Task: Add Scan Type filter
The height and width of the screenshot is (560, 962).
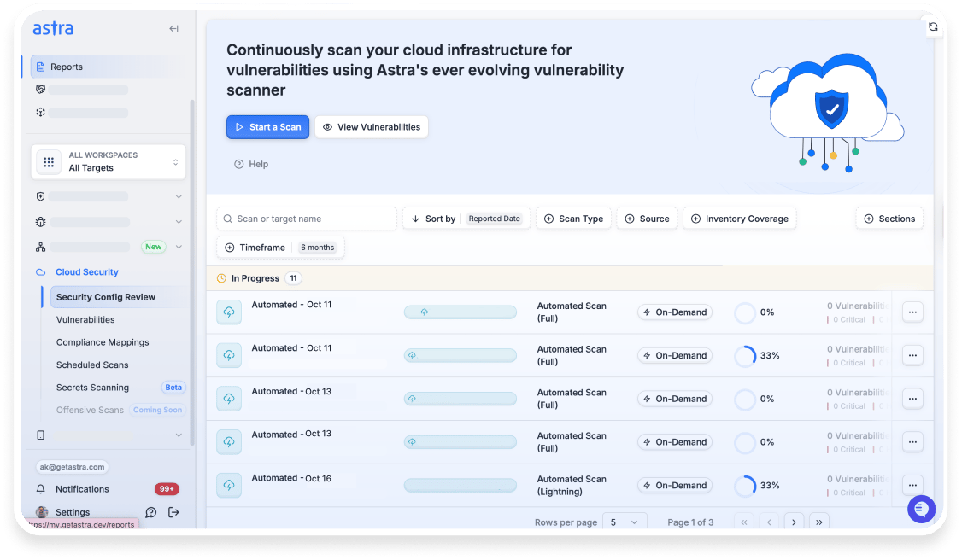Action: tap(573, 219)
